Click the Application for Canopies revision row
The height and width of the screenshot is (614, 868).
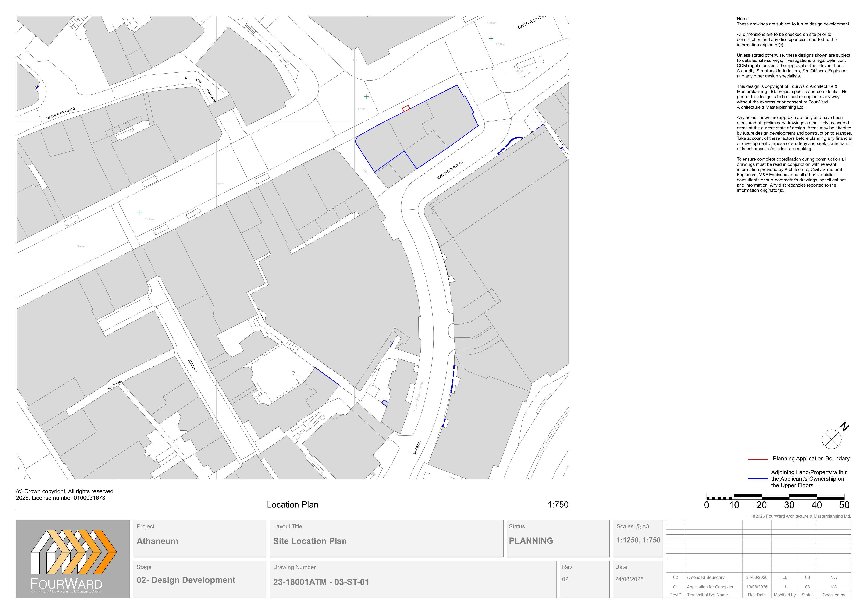coord(758,587)
